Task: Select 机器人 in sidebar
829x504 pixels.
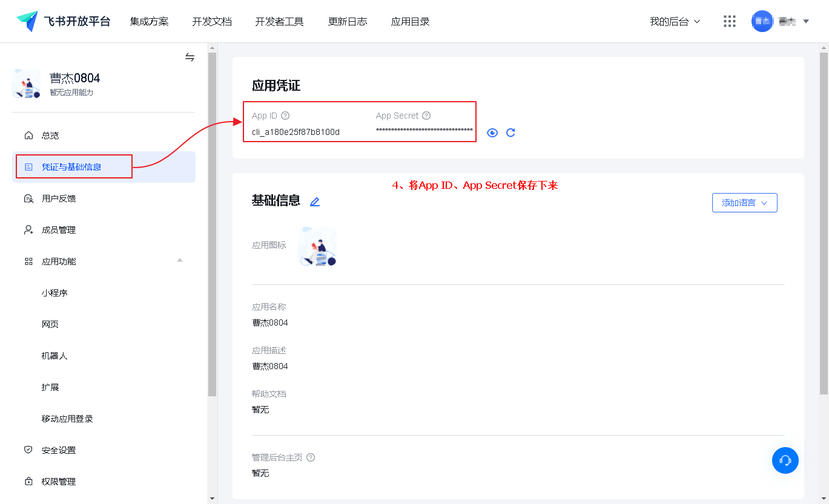Action: pos(54,356)
